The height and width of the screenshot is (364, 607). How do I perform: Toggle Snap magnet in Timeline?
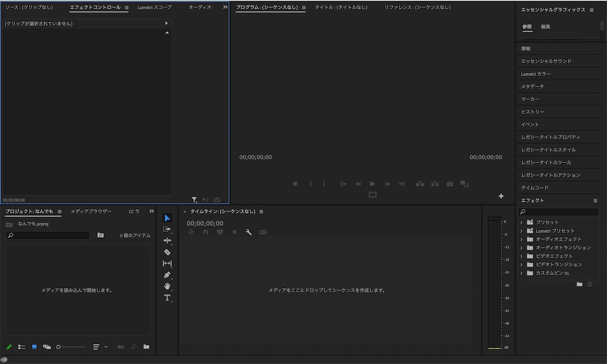point(206,232)
